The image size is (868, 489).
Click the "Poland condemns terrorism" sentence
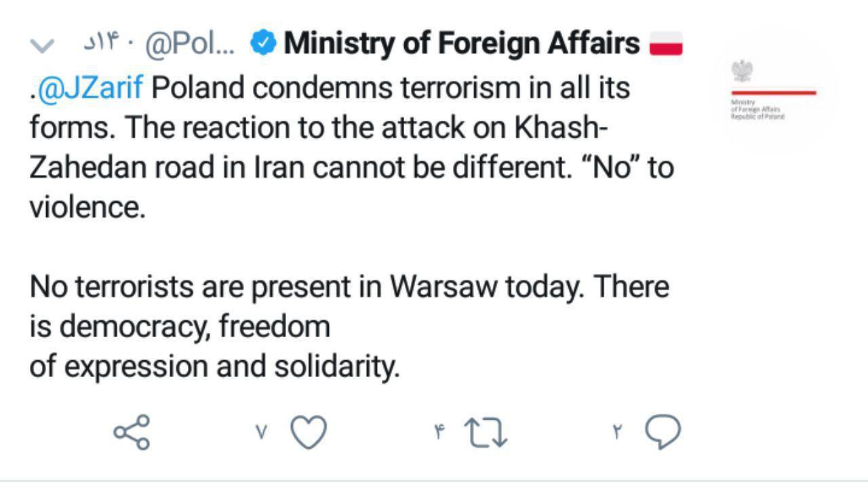click(x=390, y=88)
